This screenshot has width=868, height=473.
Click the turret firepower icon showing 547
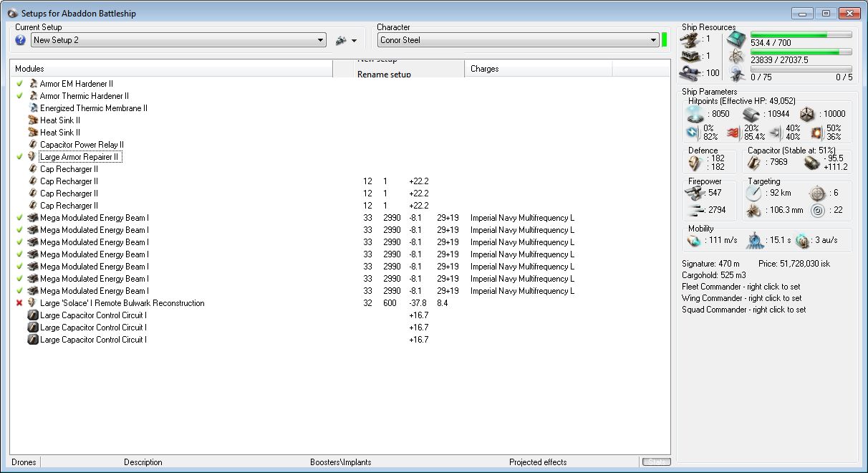(696, 192)
